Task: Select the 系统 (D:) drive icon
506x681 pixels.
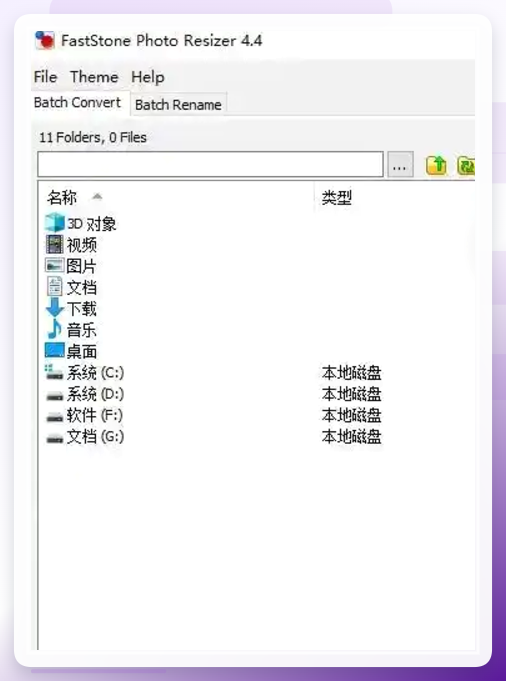Action: pos(55,396)
